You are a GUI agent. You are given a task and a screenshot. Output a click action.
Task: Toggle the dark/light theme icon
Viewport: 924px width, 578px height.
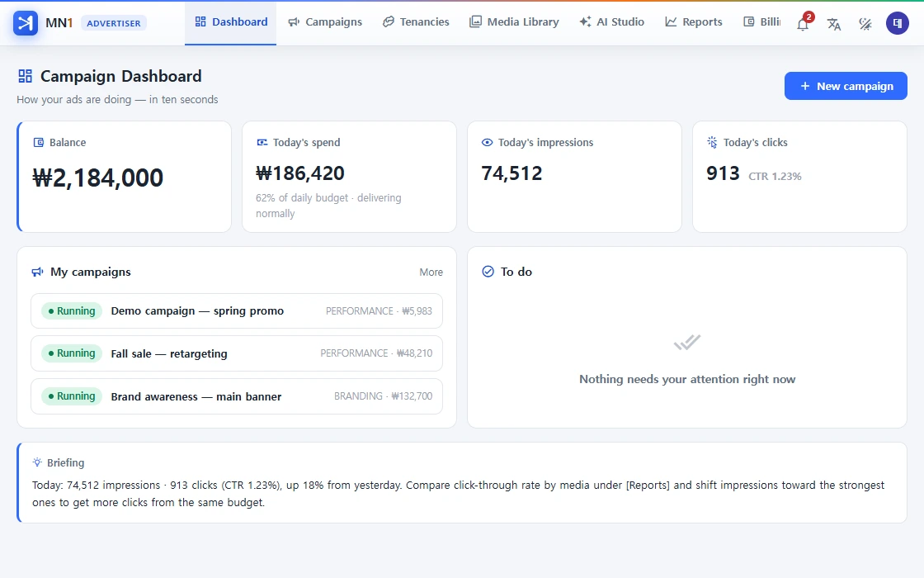865,24
